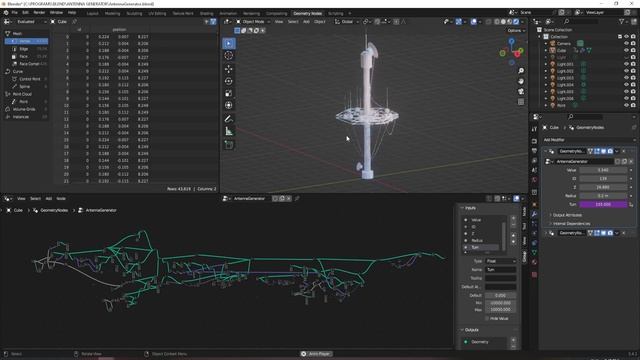This screenshot has width=640, height=360.
Task: Click the viewport zoom magnifier icon
Action: [521, 71]
